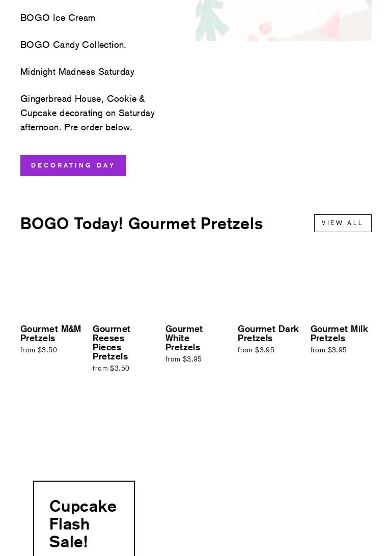Click the Milk Pretzels product image area

point(341,285)
